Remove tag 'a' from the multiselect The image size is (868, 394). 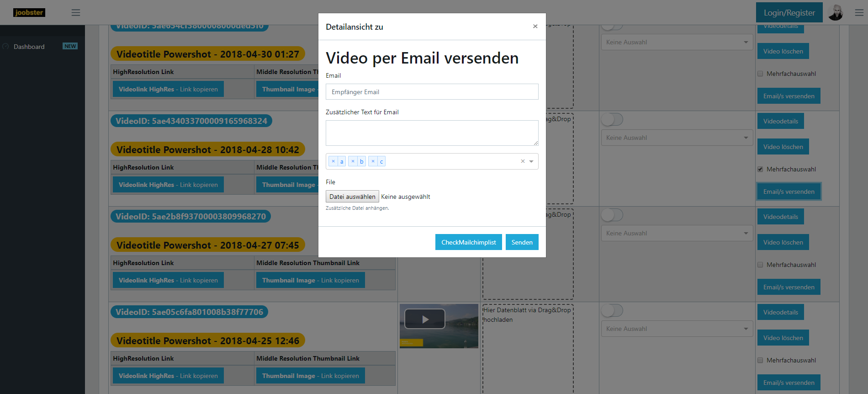click(333, 161)
